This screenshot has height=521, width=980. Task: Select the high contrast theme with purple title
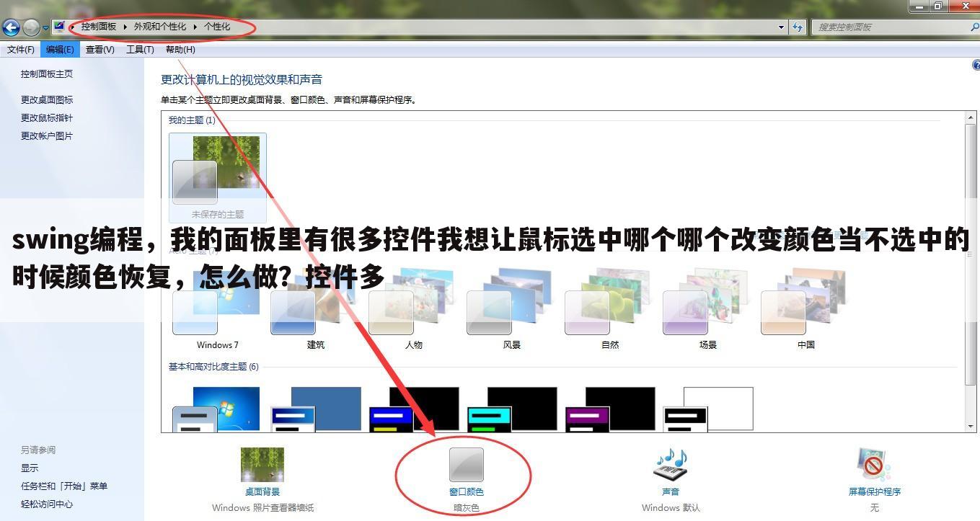(609, 409)
